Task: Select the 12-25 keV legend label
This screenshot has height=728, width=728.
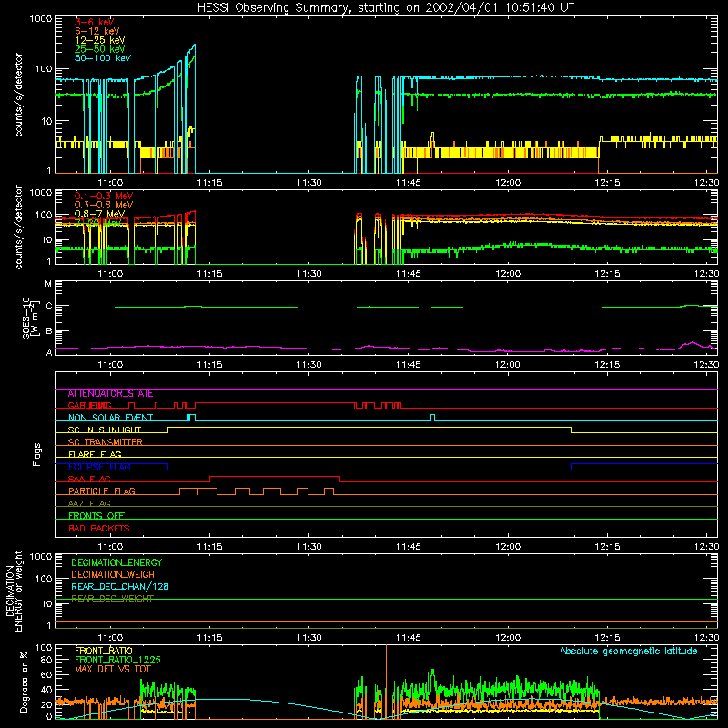Action: 100,40
